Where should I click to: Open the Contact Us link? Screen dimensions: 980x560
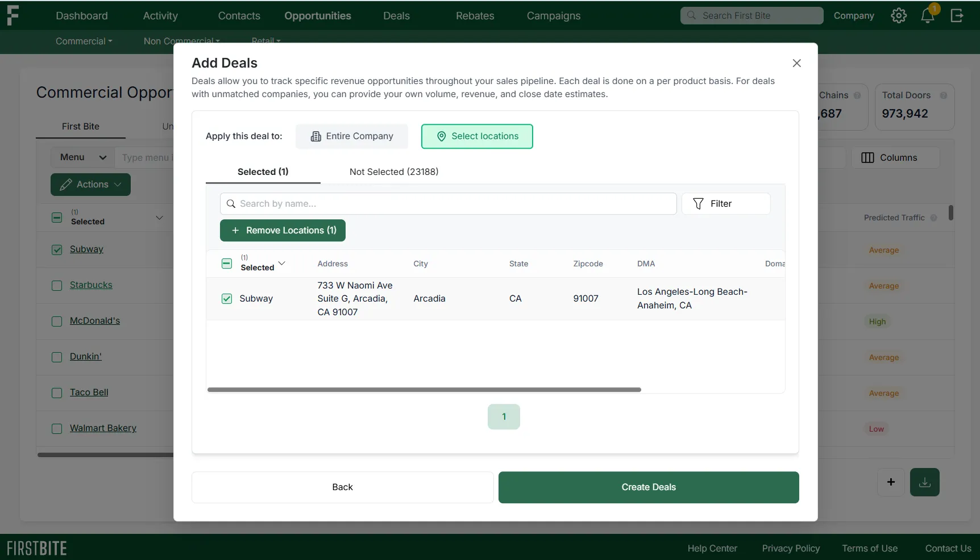click(948, 548)
